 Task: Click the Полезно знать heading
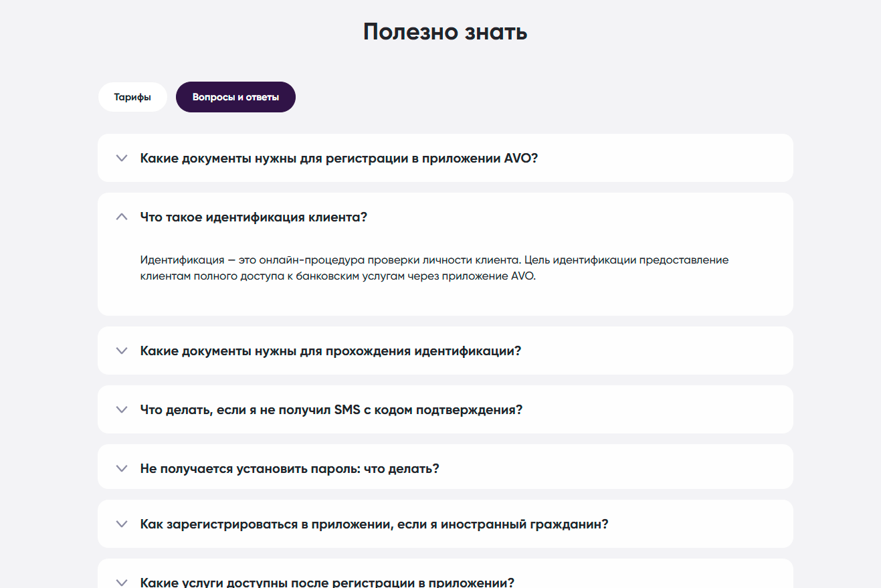click(x=445, y=31)
